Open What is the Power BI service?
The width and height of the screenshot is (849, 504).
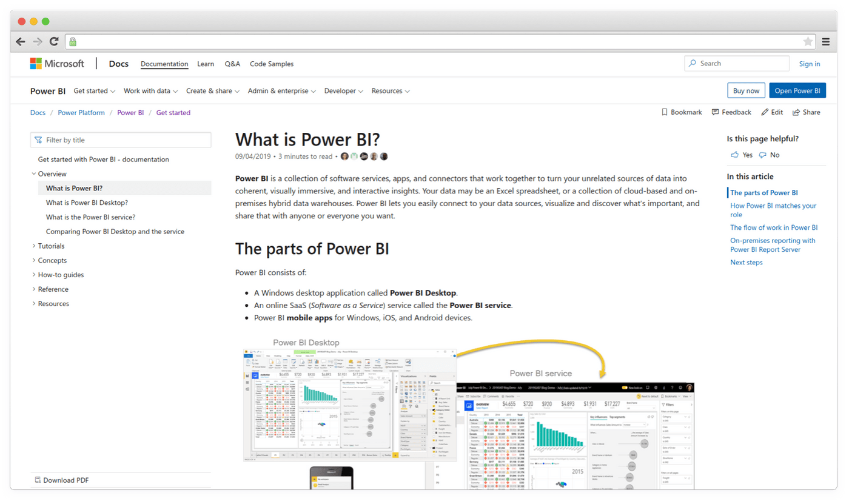coord(91,217)
